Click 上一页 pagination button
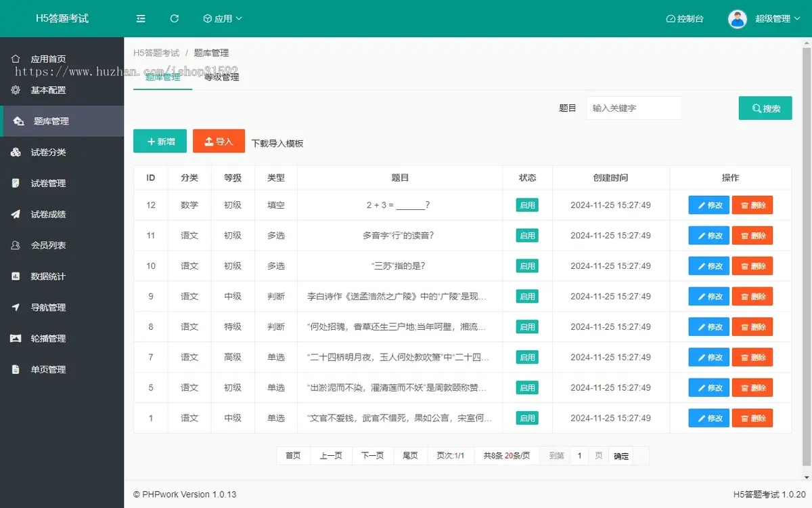 tap(331, 456)
